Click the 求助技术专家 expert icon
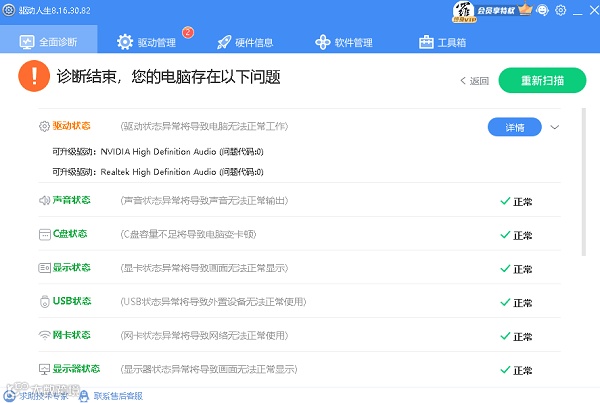 pos(9,396)
